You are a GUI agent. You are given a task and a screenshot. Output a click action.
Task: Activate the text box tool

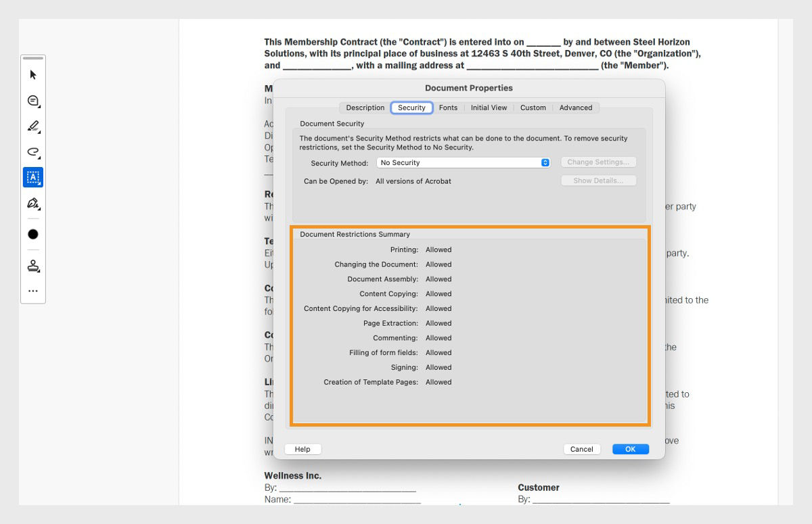click(x=32, y=177)
